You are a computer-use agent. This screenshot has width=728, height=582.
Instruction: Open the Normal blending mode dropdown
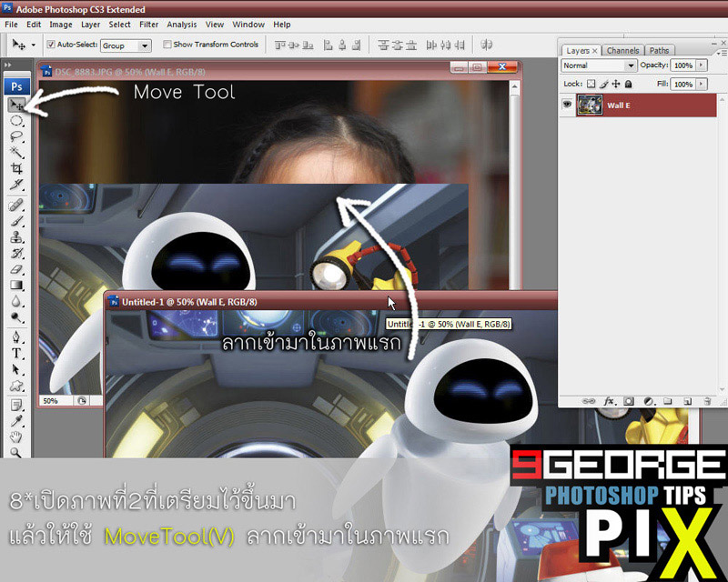pyautogui.click(x=599, y=65)
